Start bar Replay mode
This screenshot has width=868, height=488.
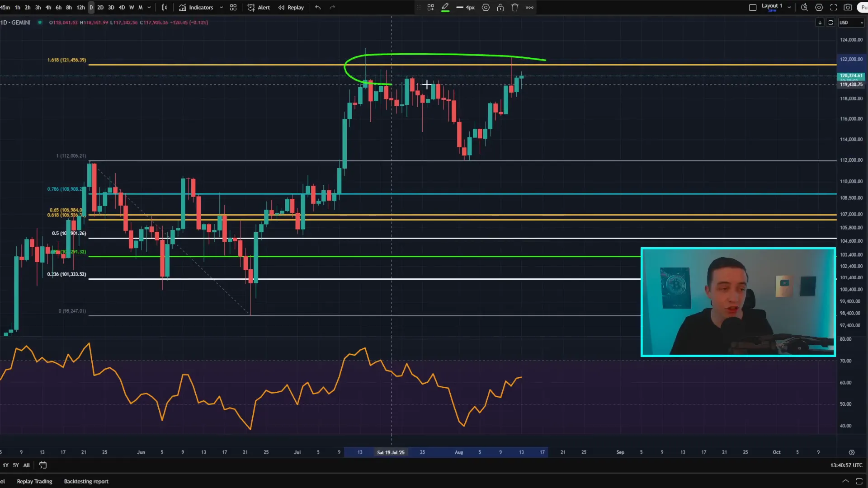(291, 7)
